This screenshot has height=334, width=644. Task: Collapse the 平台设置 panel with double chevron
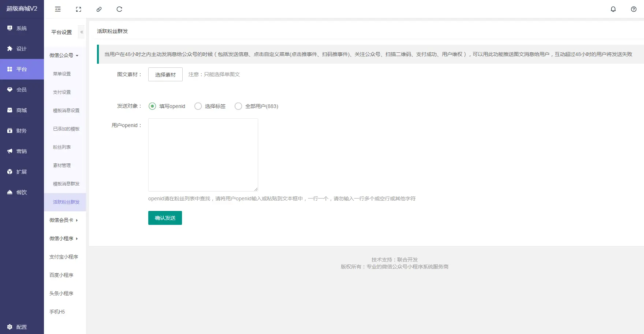(82, 32)
